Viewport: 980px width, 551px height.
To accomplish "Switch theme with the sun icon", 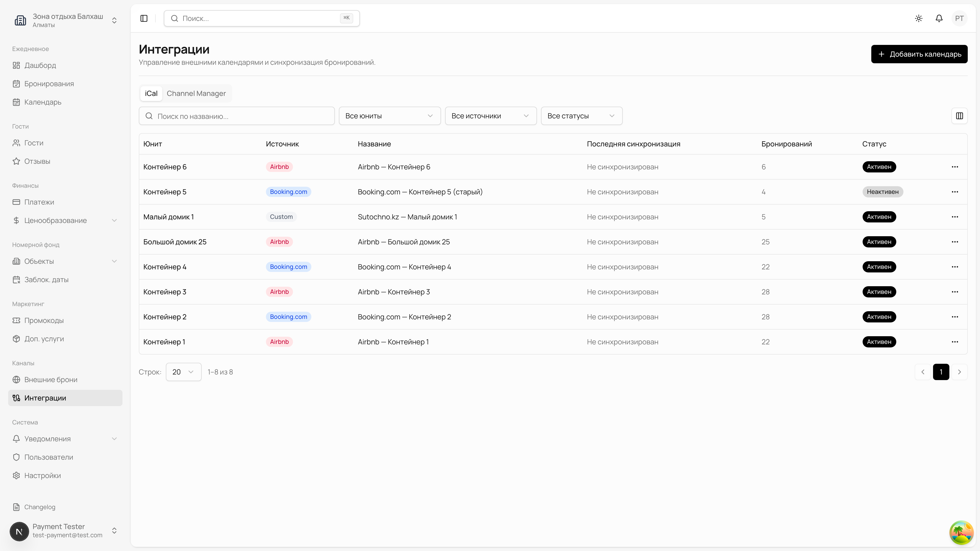I will point(919,18).
